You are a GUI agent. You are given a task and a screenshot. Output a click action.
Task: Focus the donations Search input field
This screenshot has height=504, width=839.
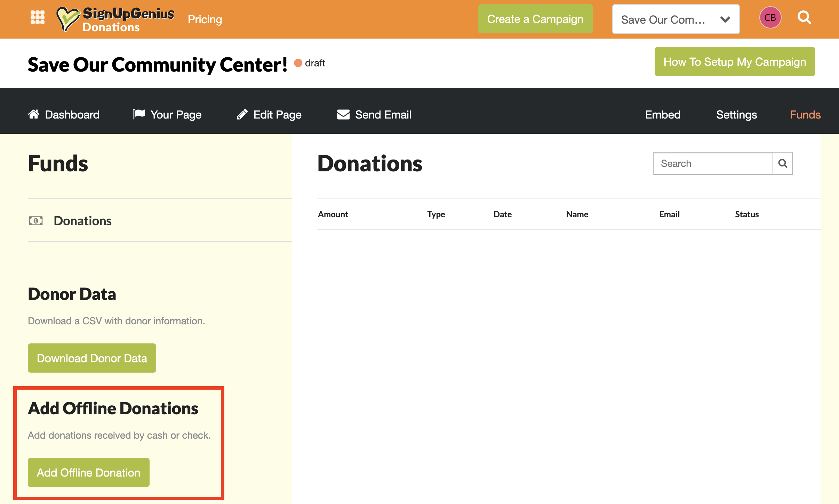click(x=712, y=163)
